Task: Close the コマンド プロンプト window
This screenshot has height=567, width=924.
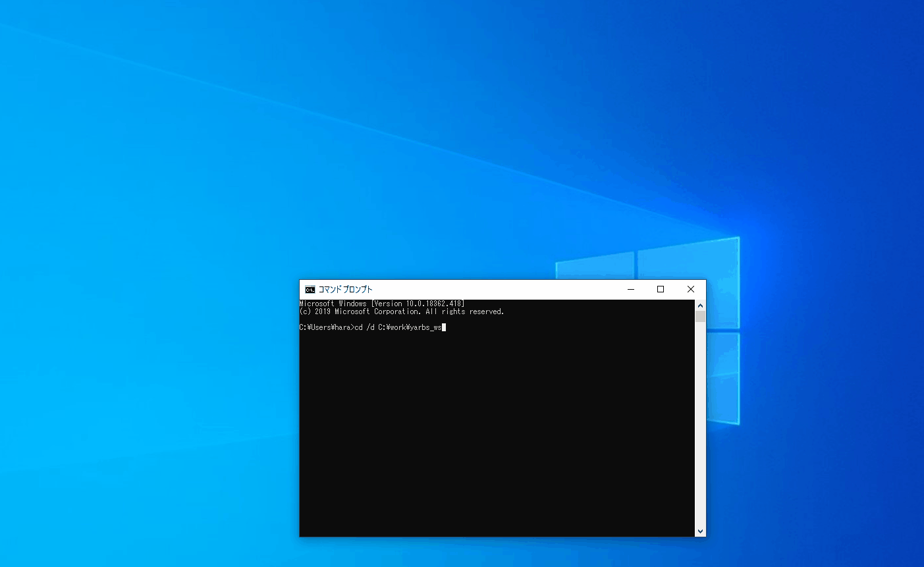Action: (x=691, y=289)
